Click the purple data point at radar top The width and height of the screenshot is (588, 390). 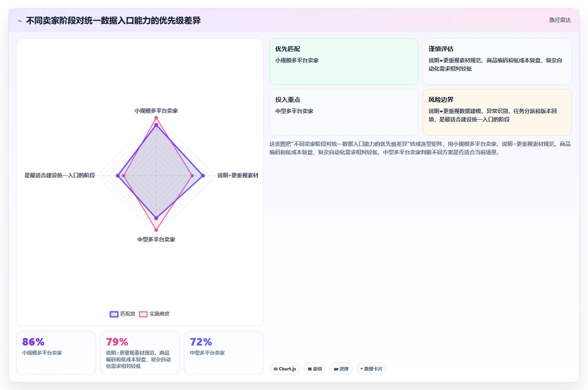[x=156, y=125]
